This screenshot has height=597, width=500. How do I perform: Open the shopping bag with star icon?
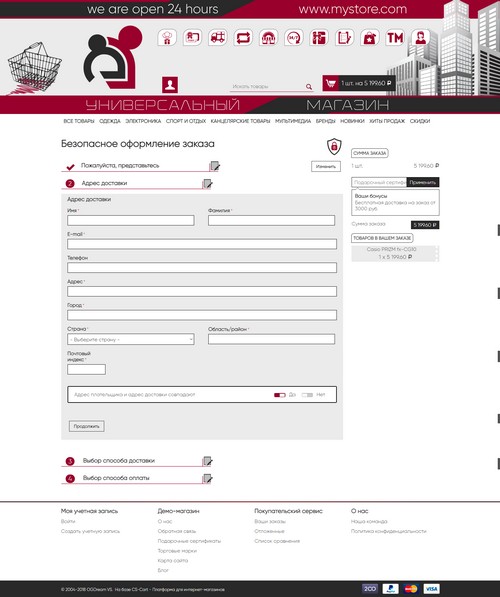(x=369, y=38)
